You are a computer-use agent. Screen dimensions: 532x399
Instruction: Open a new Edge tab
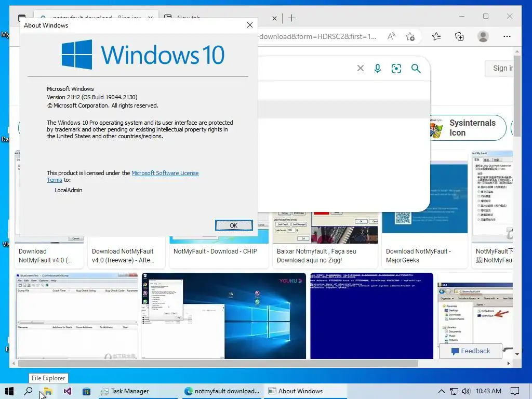pos(292,18)
